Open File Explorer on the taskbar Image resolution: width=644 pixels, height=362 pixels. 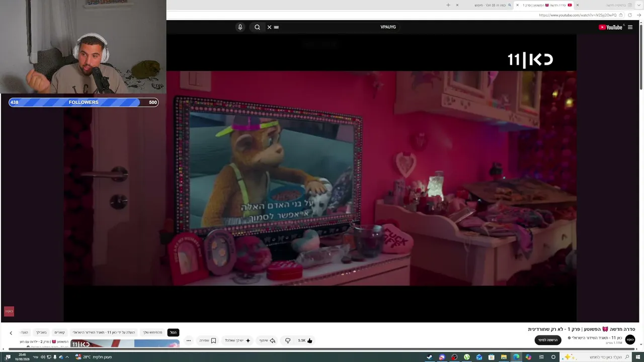tap(504, 357)
